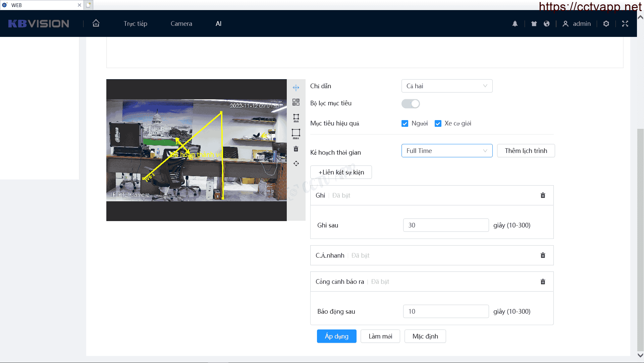Uncheck the Người target checkbox
The height and width of the screenshot is (363, 644).
405,123
